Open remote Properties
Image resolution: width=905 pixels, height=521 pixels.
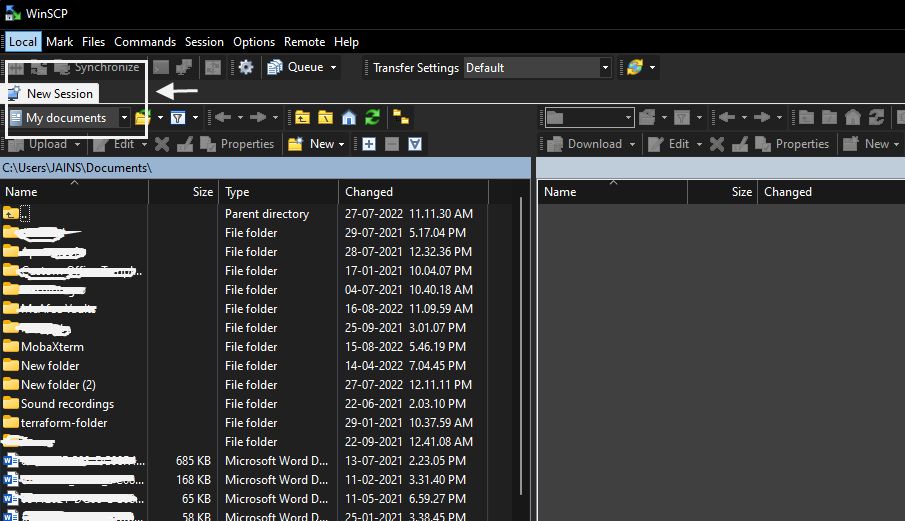[x=792, y=144]
